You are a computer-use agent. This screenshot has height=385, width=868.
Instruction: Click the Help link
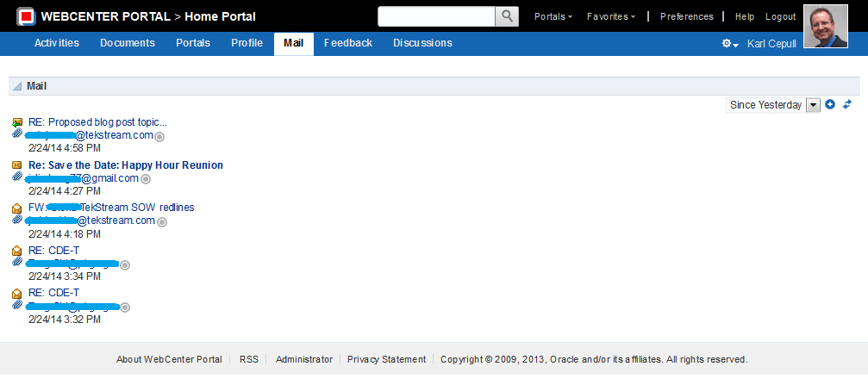745,16
